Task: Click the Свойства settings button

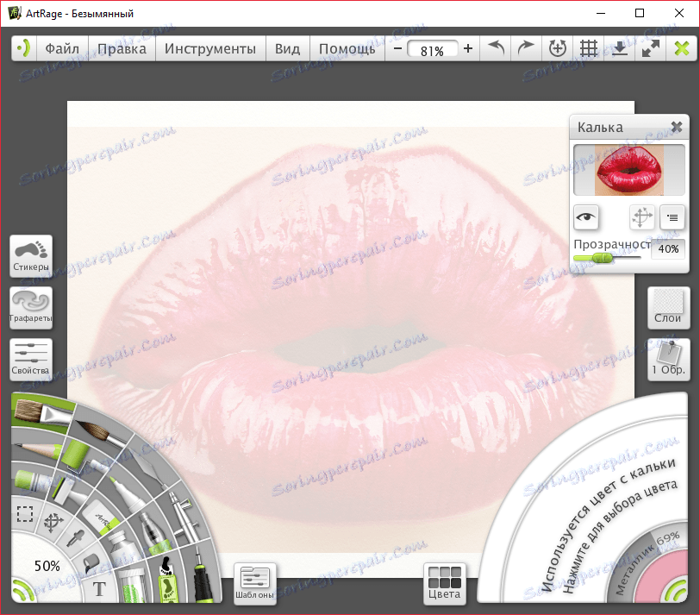Action: tap(31, 359)
